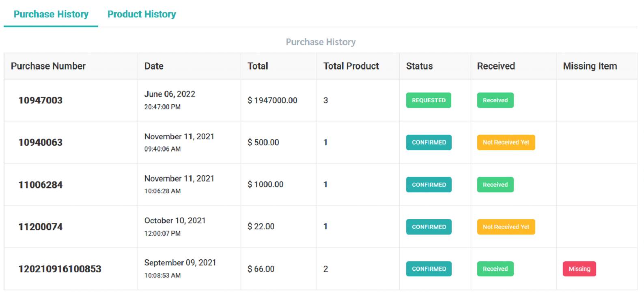The width and height of the screenshot is (644, 293).
Task: Switch to the Product History tab
Action: [142, 14]
